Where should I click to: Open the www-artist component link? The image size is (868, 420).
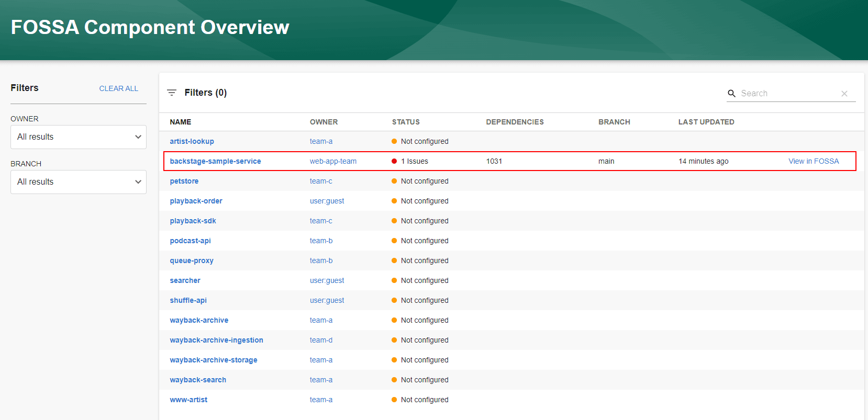pyautogui.click(x=188, y=400)
